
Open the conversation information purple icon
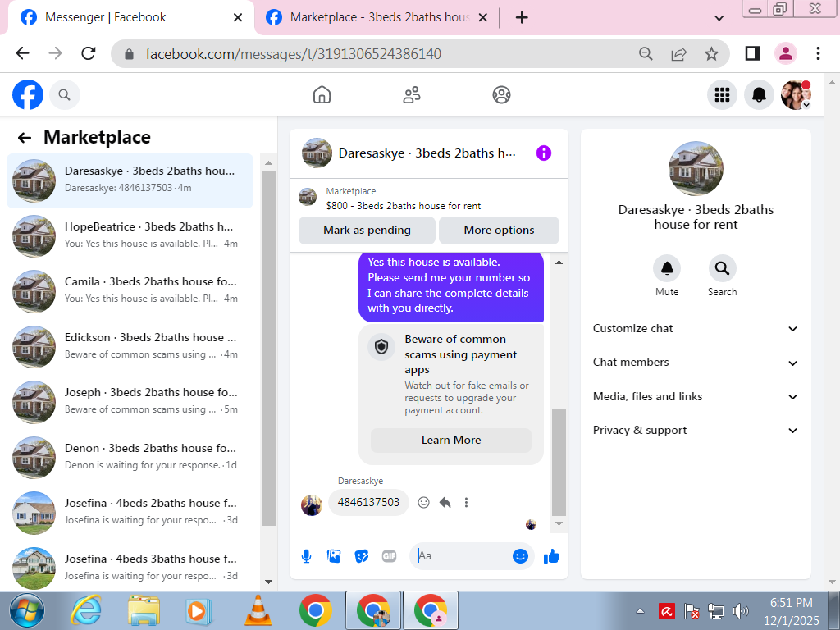pyautogui.click(x=544, y=153)
